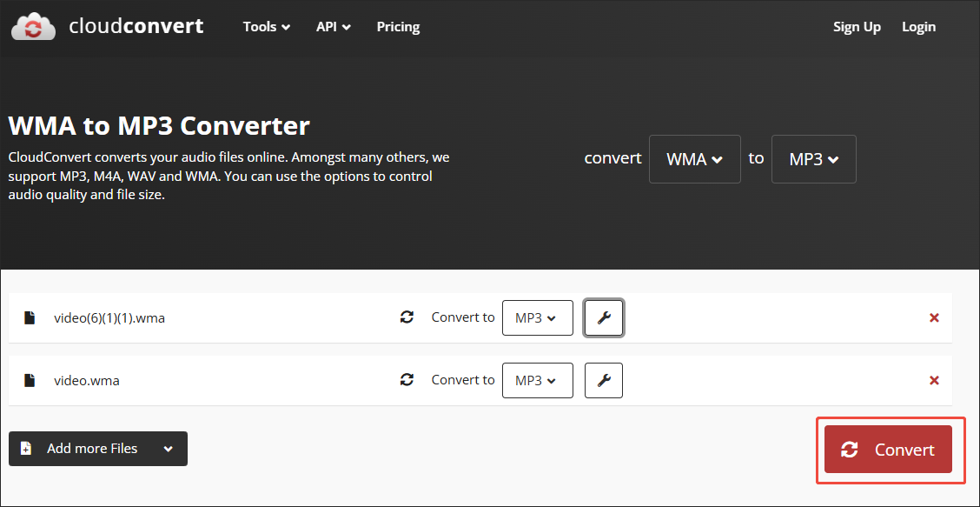The width and height of the screenshot is (980, 507).
Task: Change output format for video.wma via MP3 dropdown
Action: (x=537, y=380)
